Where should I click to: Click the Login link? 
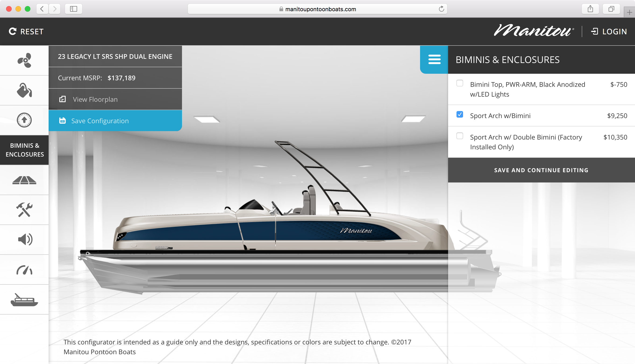tap(609, 31)
